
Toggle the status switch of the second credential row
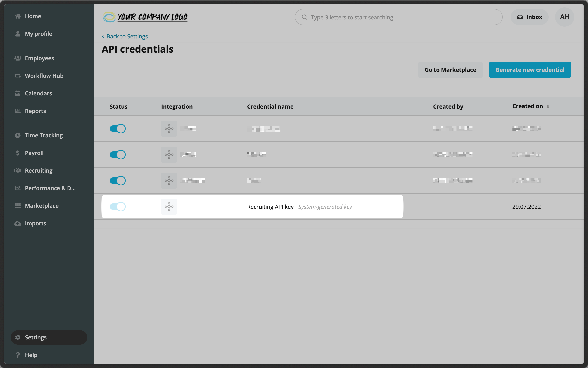point(118,155)
